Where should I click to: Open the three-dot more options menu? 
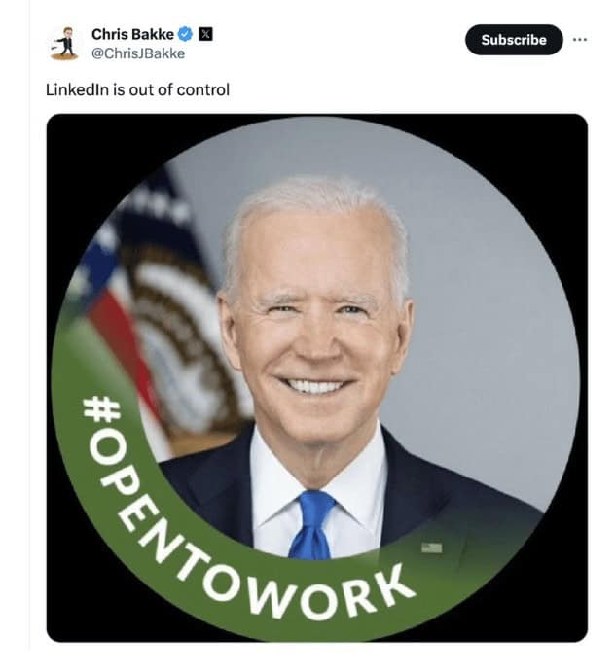coord(580,40)
